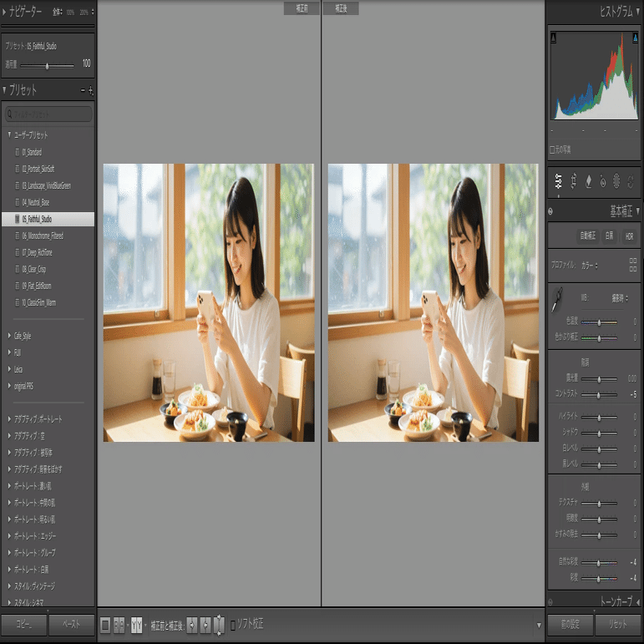
Task: Click the R|A reference view icon
Action: tap(119, 625)
